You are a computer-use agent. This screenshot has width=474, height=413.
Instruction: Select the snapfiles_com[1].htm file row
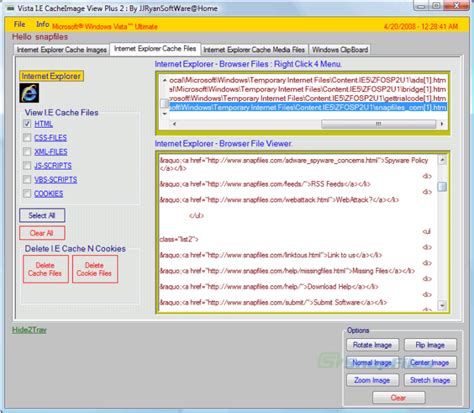[308, 107]
